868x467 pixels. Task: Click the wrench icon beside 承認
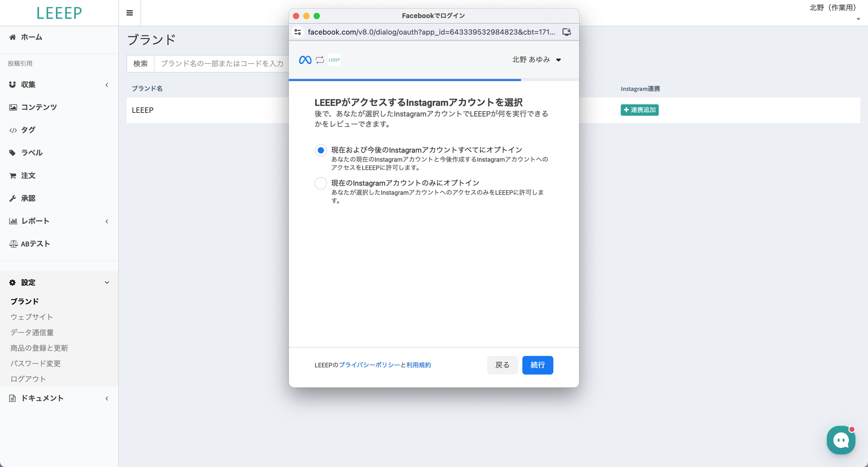pyautogui.click(x=13, y=198)
